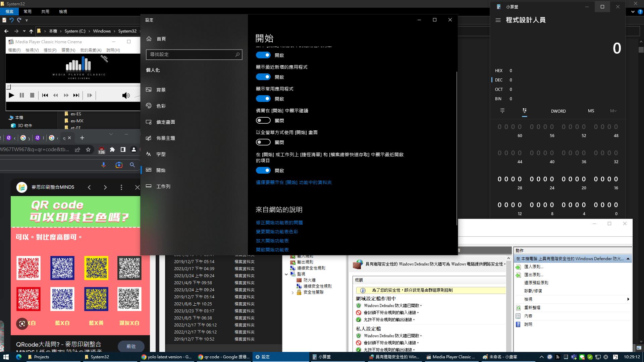
Task: Click the skip-to-next button in Media Player Classic
Action: [x=76, y=95]
